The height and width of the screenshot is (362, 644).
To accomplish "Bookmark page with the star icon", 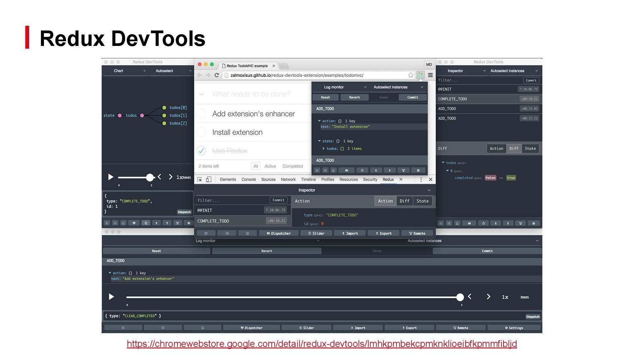I will 411,75.
